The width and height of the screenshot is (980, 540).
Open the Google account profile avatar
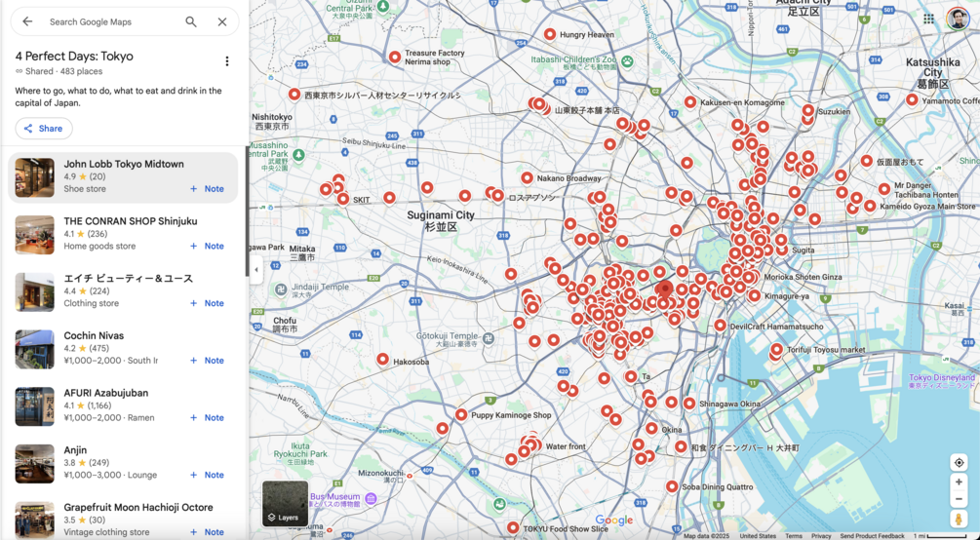point(957,19)
